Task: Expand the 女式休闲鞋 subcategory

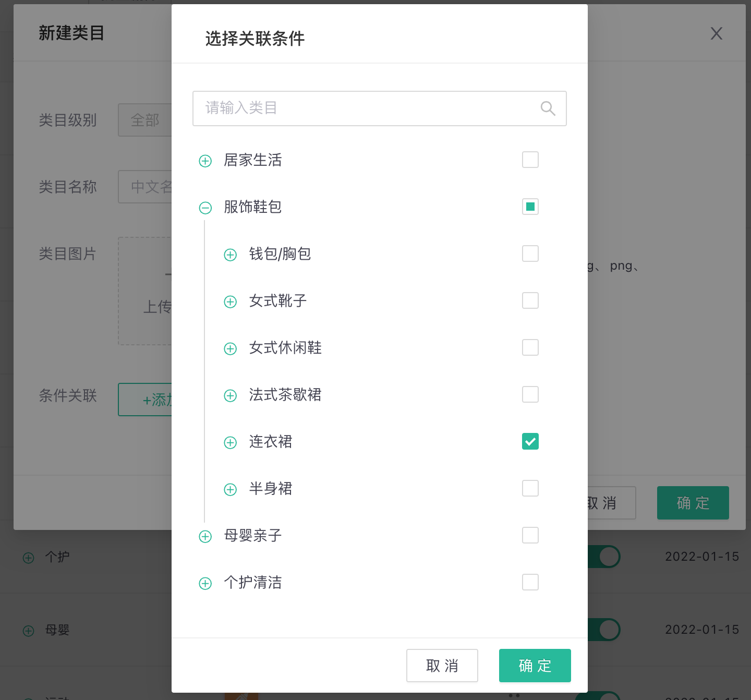Action: 231,348
